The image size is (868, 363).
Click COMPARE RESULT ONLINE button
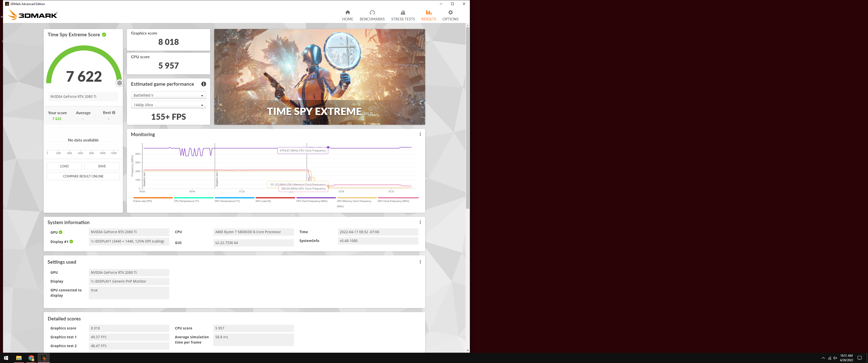pos(83,176)
